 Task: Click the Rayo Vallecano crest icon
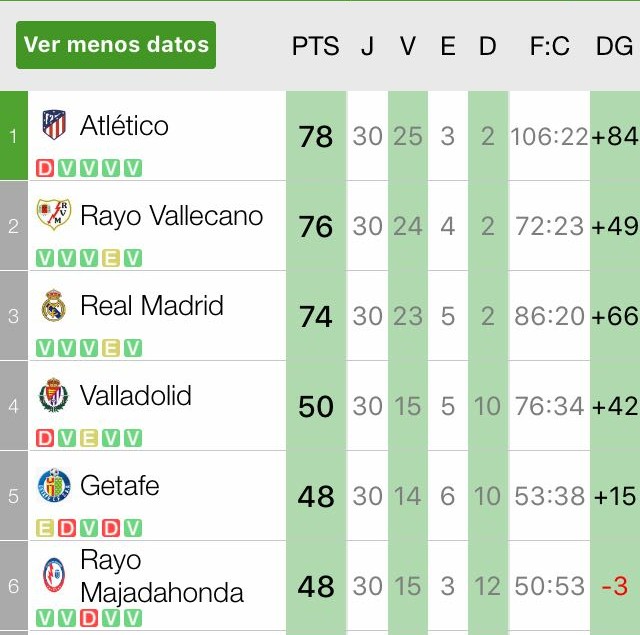54,215
